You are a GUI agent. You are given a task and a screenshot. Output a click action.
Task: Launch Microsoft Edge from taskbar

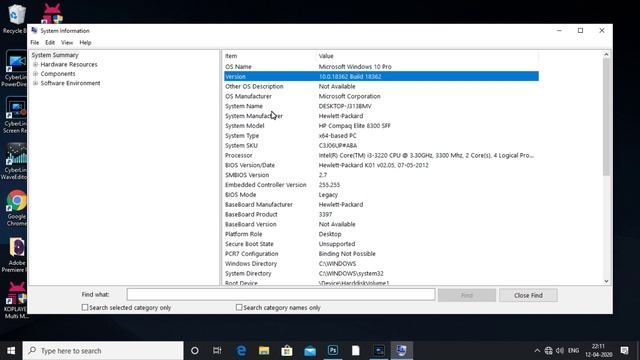tap(241, 351)
